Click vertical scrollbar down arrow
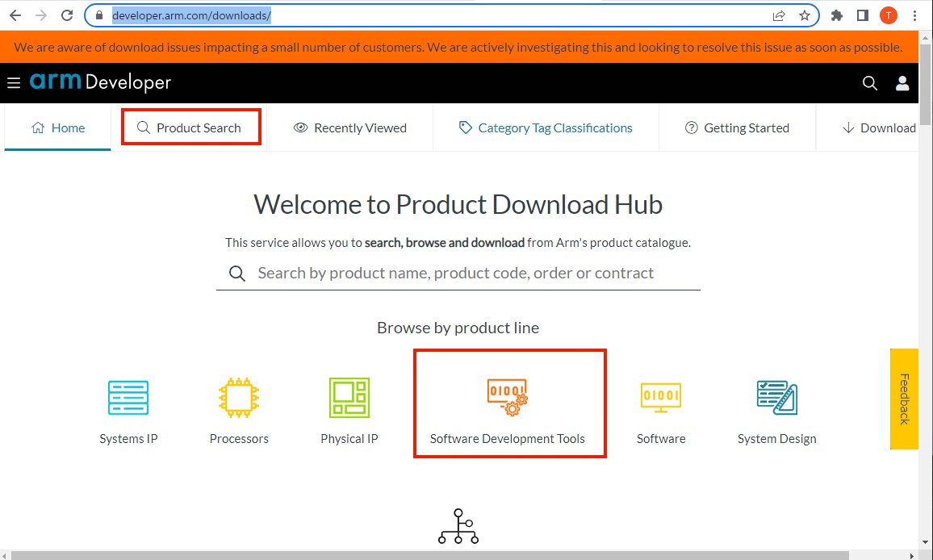This screenshot has height=560, width=933. point(925,543)
